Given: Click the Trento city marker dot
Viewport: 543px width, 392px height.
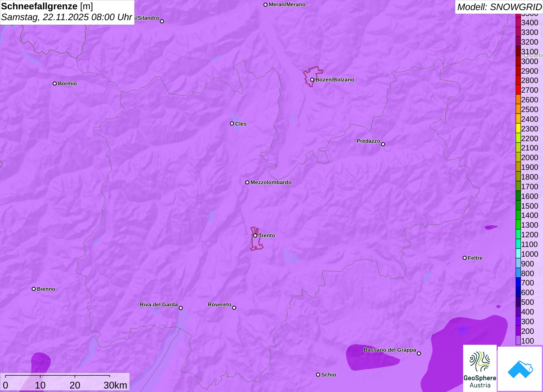Looking at the screenshot, I should tap(255, 235).
